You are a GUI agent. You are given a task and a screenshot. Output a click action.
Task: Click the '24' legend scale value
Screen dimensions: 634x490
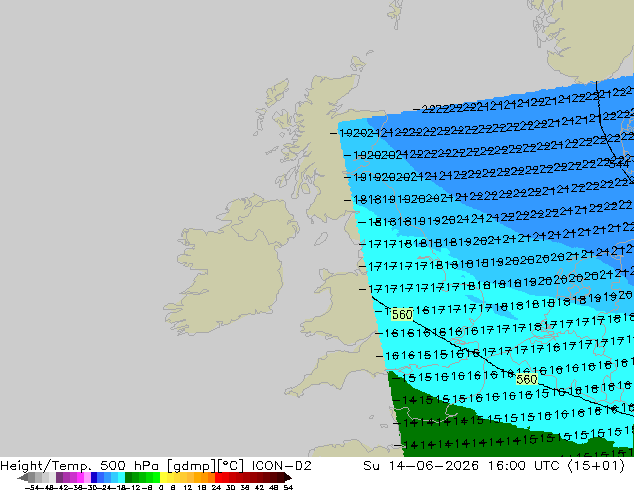(216, 488)
